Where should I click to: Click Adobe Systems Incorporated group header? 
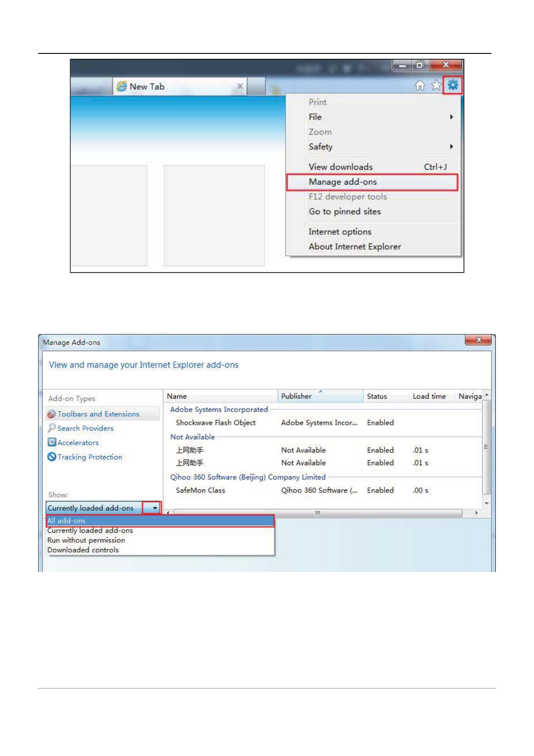(x=219, y=409)
